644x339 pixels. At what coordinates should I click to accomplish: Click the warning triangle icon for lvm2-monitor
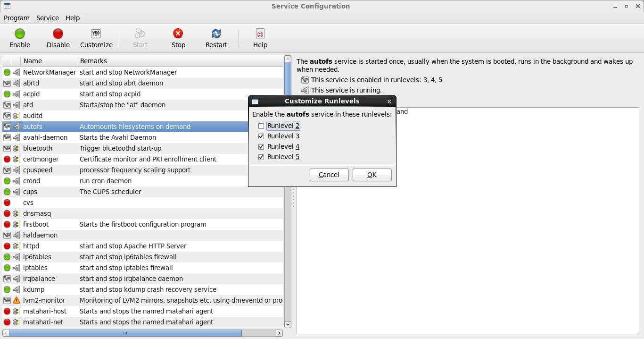coord(17,300)
